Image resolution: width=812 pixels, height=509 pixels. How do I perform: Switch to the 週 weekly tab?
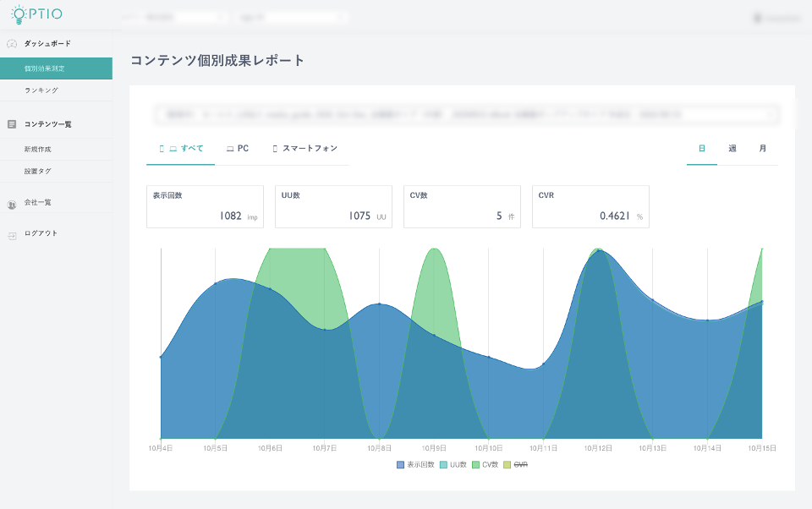coord(732,149)
